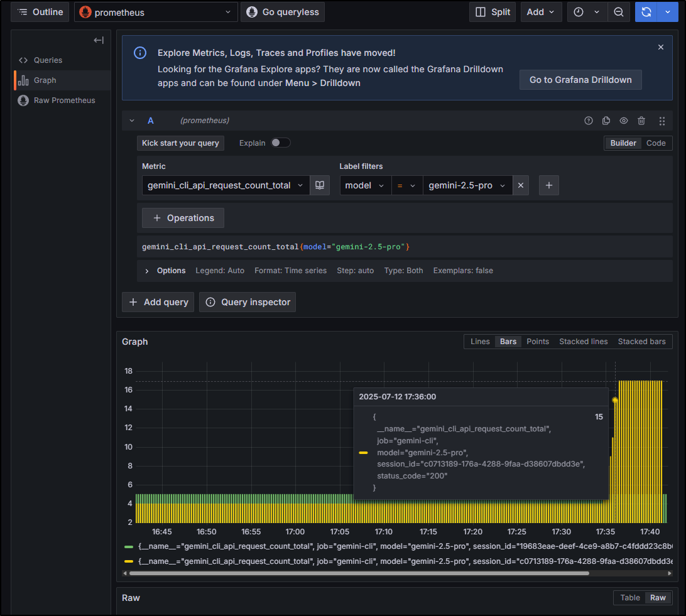Show the query help icon for query A
Screen dimensions: 686x616
589,121
